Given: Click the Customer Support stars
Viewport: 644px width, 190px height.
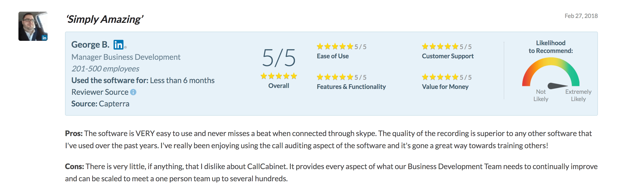Looking at the screenshot, I should tap(440, 47).
